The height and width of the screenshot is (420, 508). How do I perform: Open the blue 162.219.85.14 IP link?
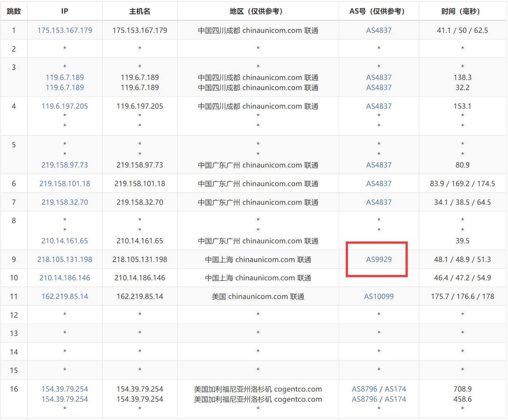point(65,296)
